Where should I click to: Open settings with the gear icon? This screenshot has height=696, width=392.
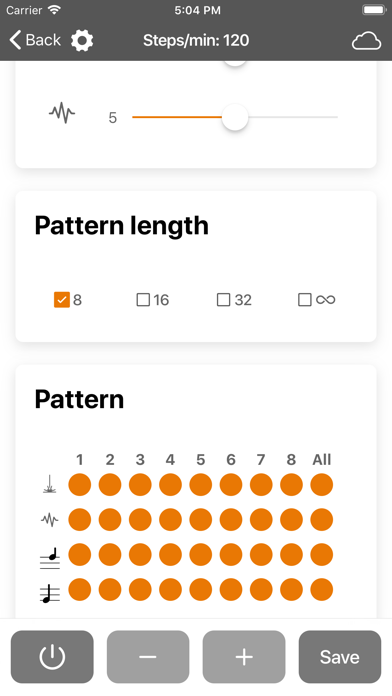[x=82, y=40]
